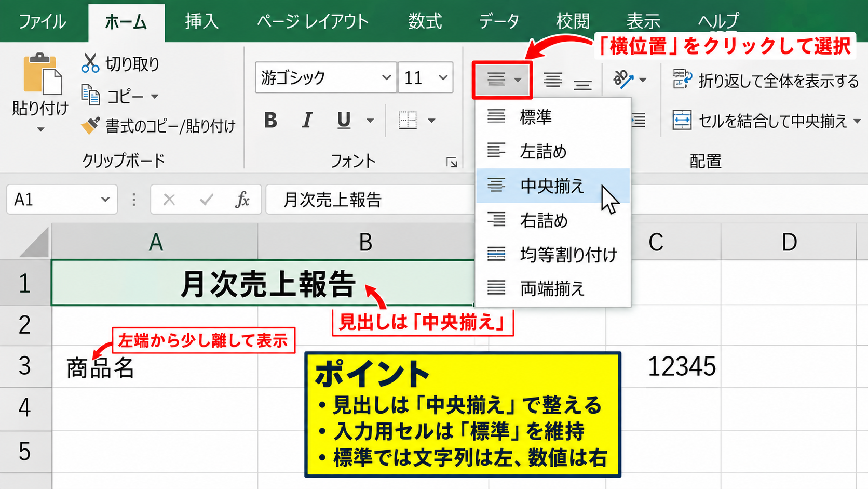Click the Select All corner triangle

point(34,243)
